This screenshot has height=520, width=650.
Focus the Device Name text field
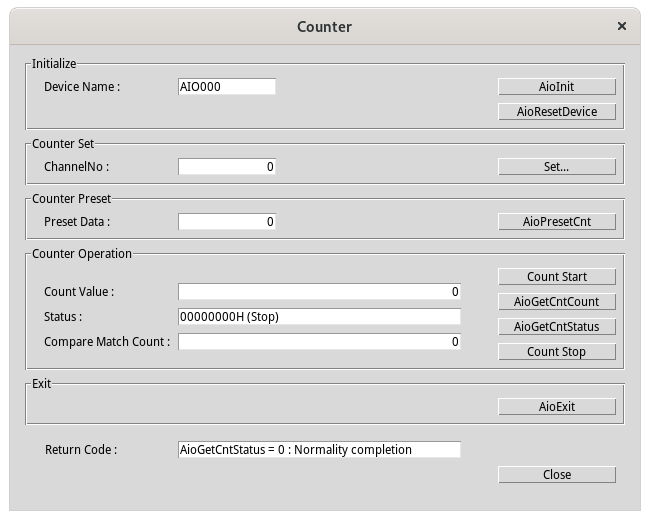point(226,87)
